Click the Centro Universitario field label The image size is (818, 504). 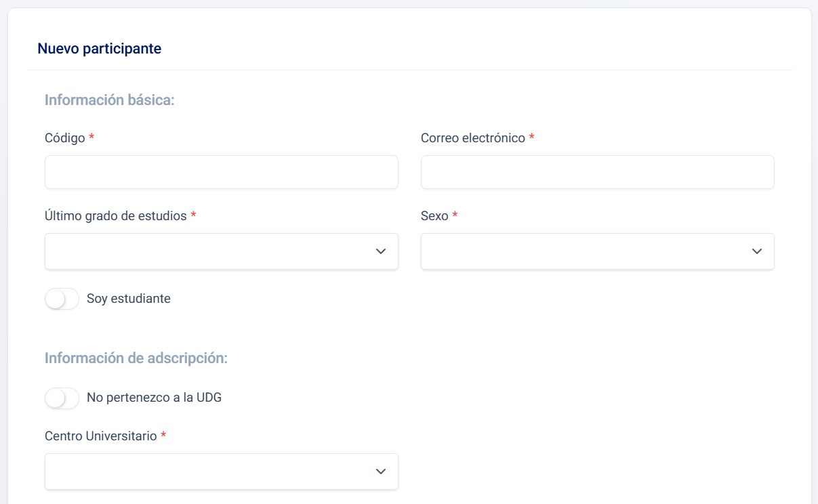(x=101, y=436)
